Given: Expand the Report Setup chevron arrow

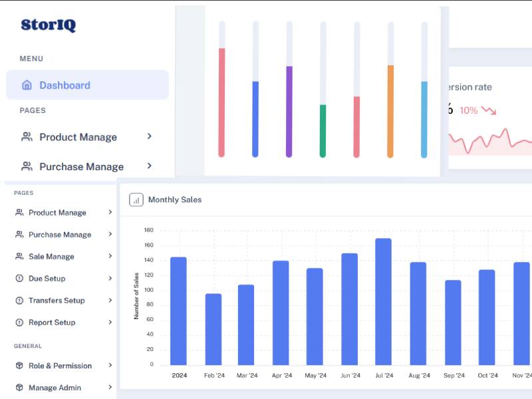Looking at the screenshot, I should point(110,323).
